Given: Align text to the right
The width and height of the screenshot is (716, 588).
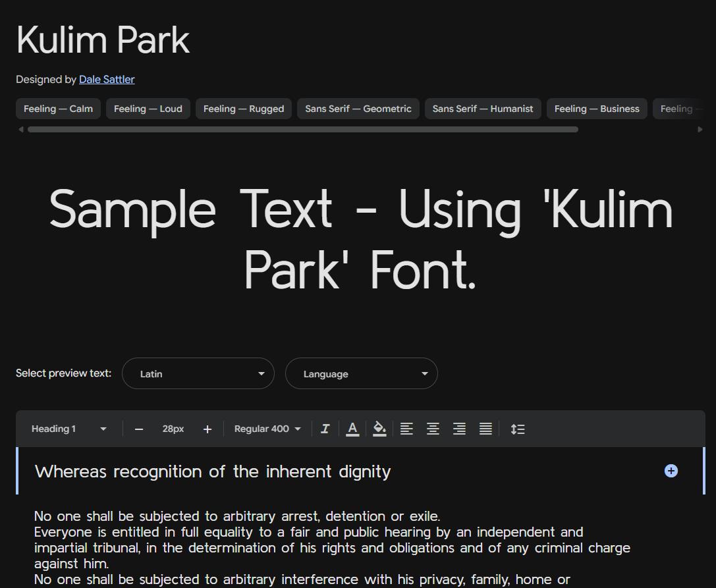Looking at the screenshot, I should pos(459,429).
